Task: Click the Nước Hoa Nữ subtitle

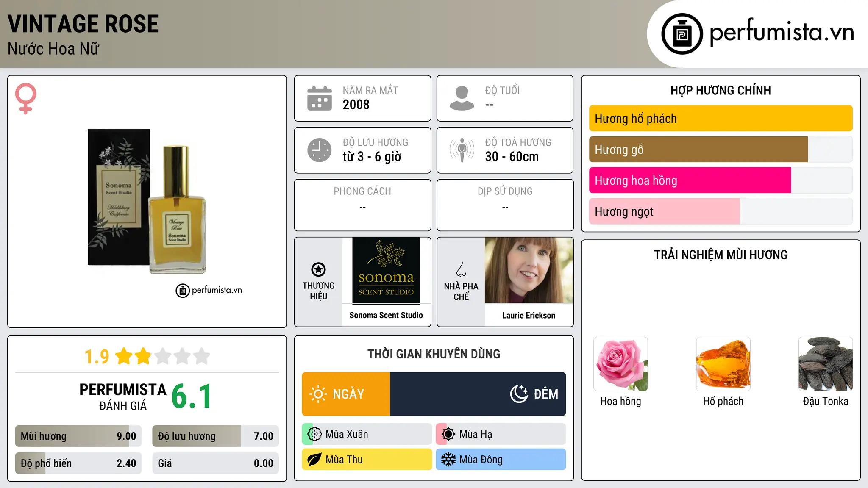Action: click(53, 49)
